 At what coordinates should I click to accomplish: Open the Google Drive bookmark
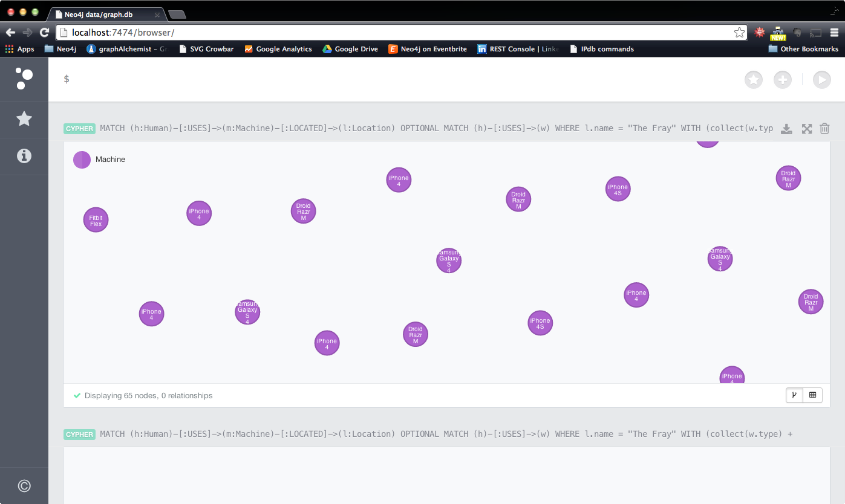[x=350, y=49]
